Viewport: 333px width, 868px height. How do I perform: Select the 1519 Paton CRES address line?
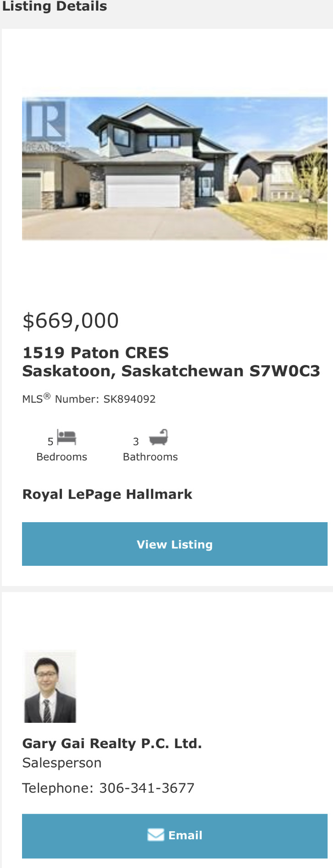tap(95, 353)
